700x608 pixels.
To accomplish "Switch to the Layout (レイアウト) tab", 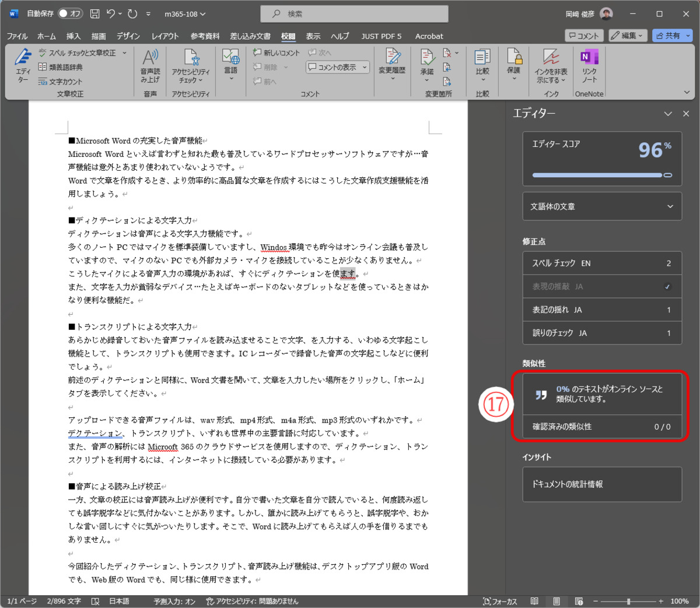I will click(x=165, y=36).
